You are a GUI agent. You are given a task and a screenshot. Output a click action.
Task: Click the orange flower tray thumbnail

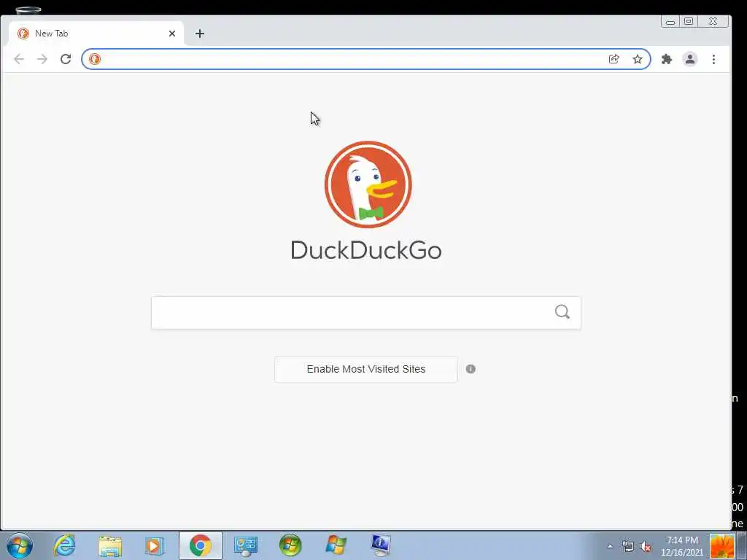pos(721,546)
